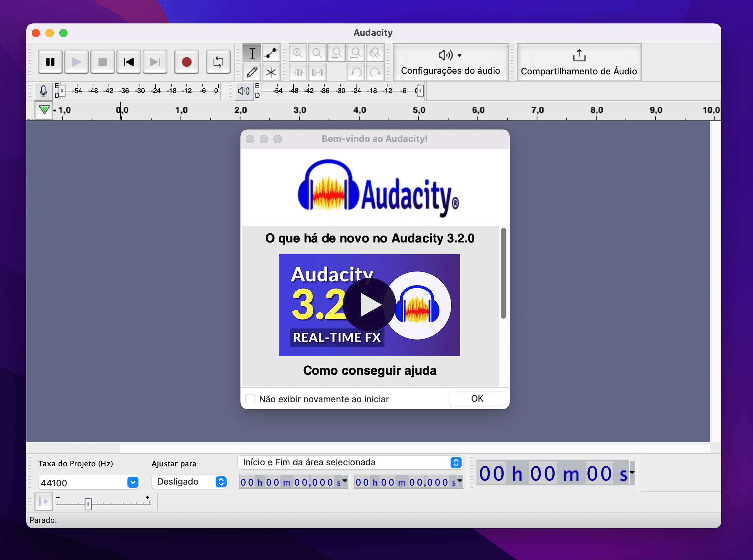The width and height of the screenshot is (753, 560).
Task: Click the main track area vertical scrollbar
Action: (716, 282)
